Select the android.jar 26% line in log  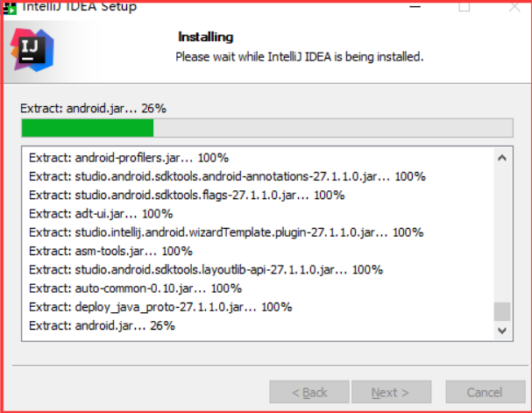tap(102, 326)
